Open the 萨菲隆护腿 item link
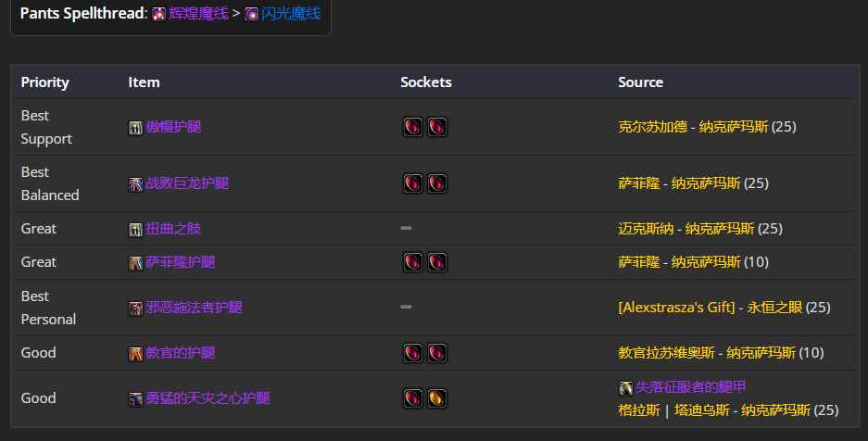Image resolution: width=868 pixels, height=441 pixels. 181,262
